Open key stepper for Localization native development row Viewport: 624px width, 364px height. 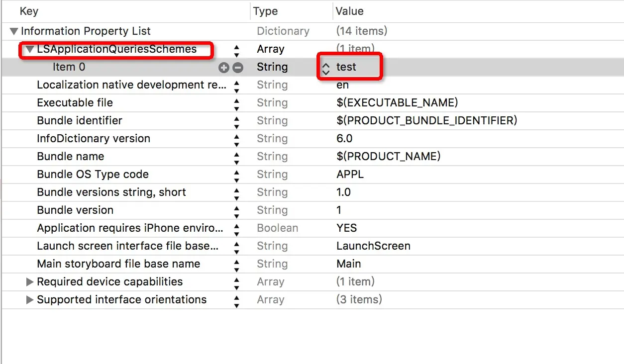(x=237, y=86)
